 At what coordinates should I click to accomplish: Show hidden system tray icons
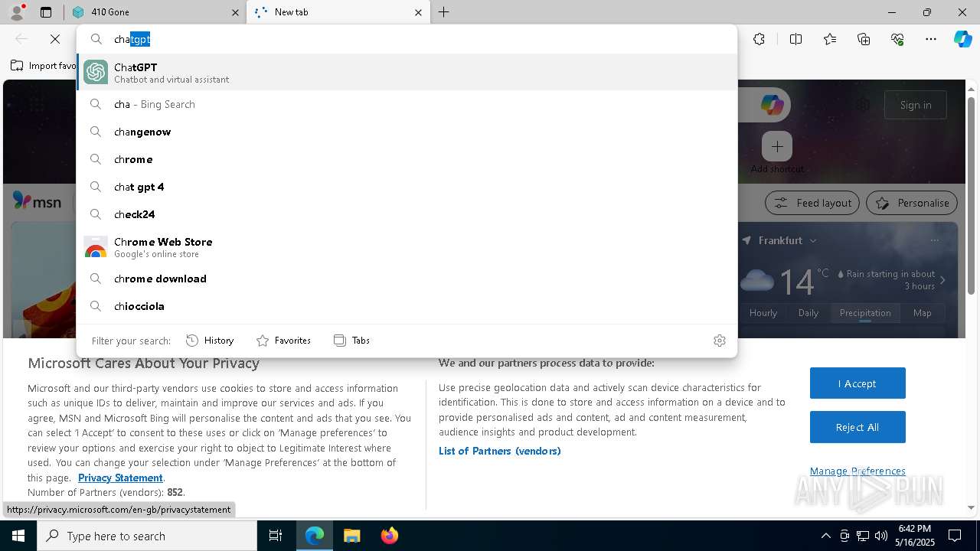pos(825,536)
